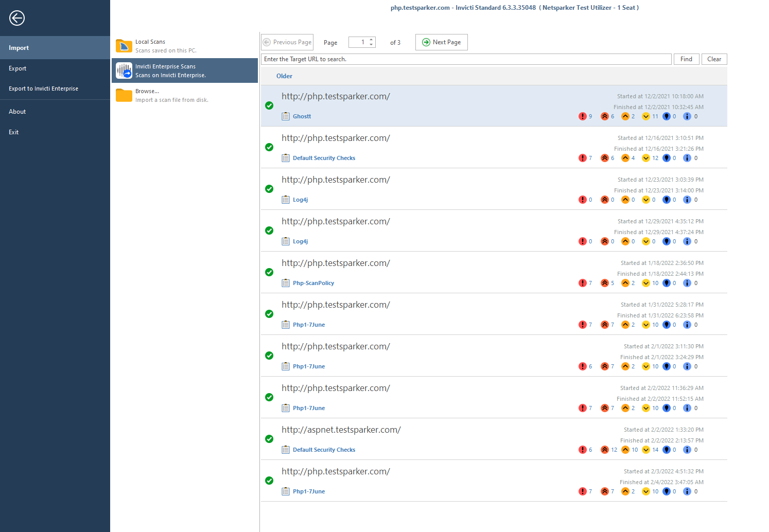Click the Browse folder icon
769x532 pixels.
pos(124,95)
